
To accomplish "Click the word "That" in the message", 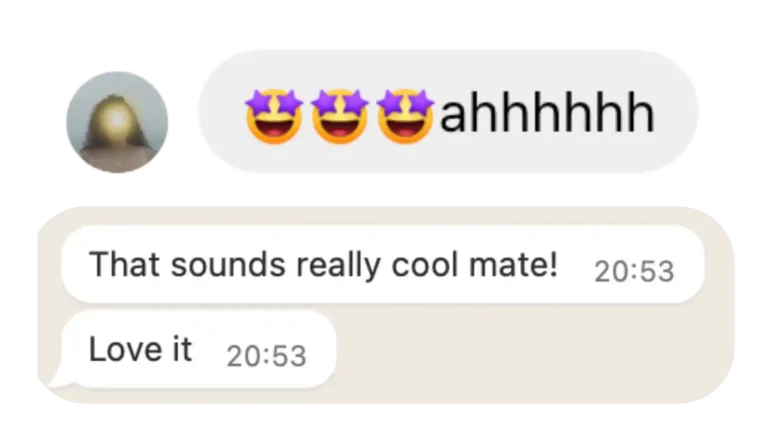I will (x=124, y=264).
